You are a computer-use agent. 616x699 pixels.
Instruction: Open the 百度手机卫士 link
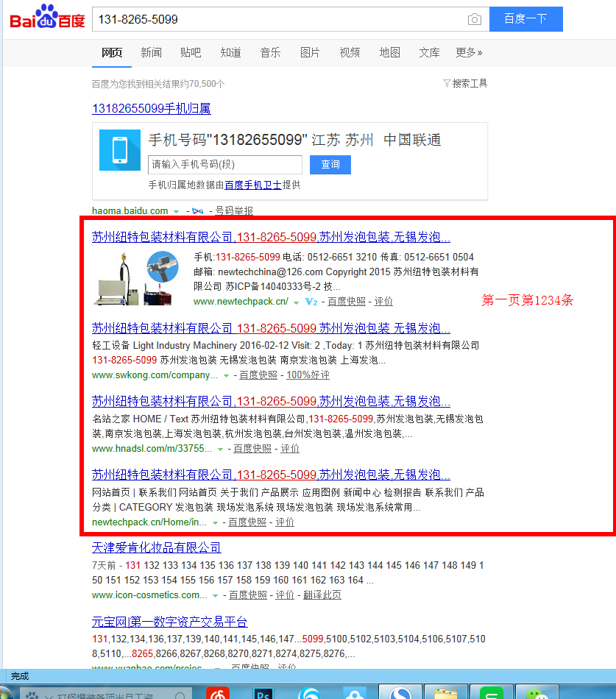[253, 185]
